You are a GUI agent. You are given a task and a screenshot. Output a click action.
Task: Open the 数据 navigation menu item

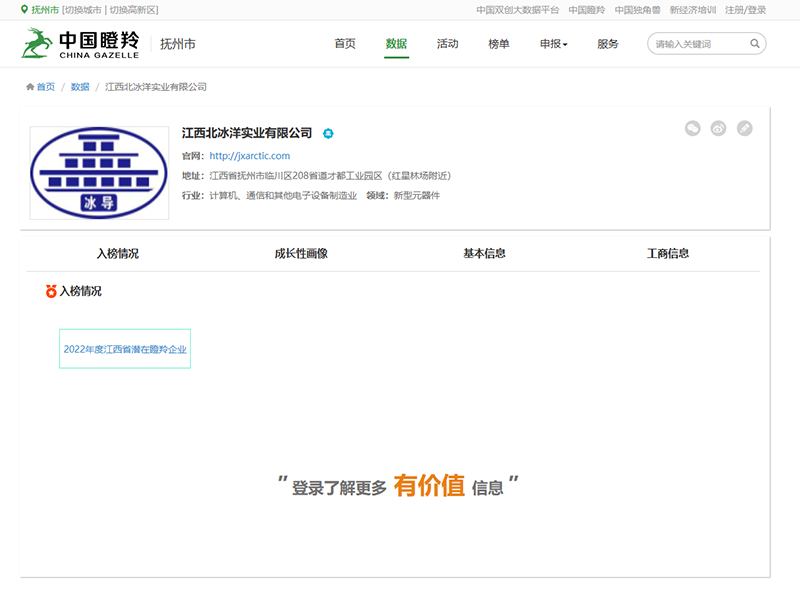[396, 44]
